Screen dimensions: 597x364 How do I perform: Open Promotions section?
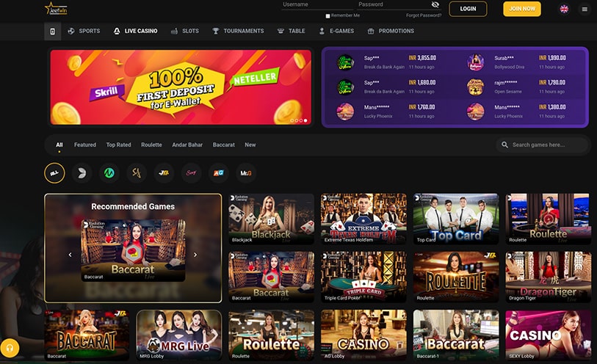coord(391,31)
